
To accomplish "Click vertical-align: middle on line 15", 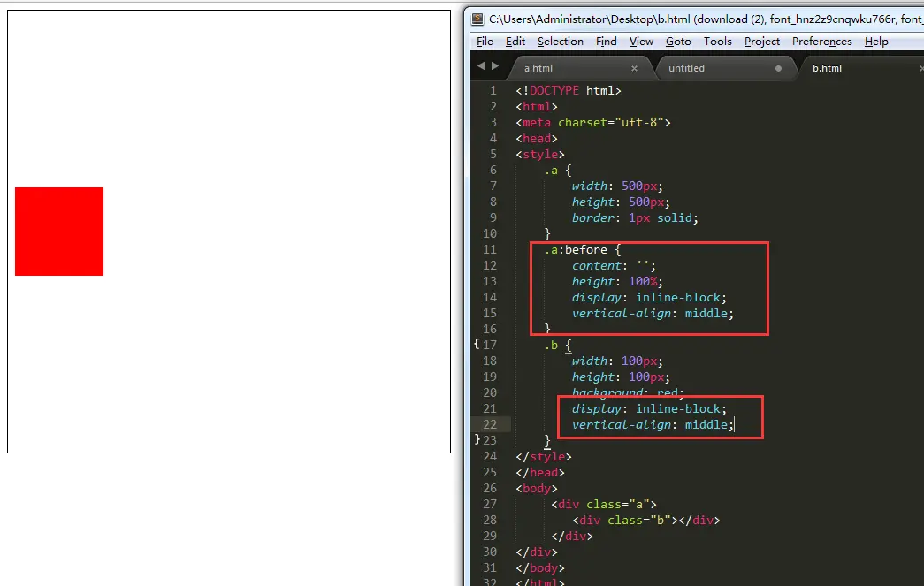I will click(x=653, y=313).
